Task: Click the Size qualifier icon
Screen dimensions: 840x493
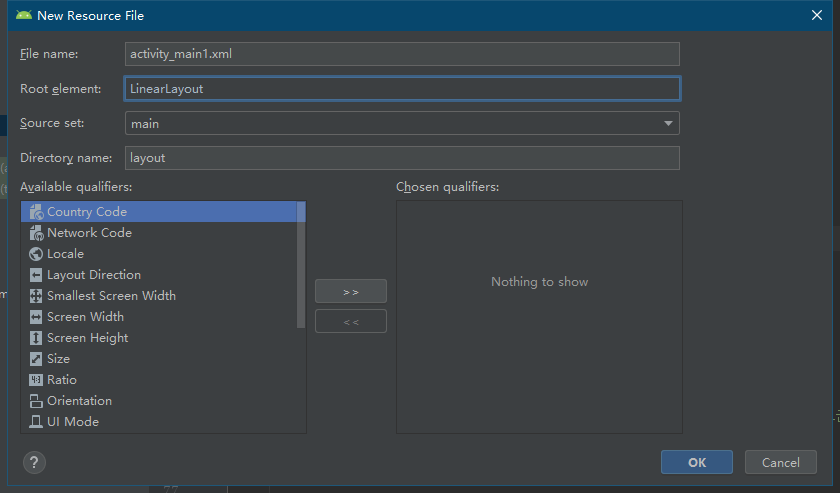Action: 36,358
